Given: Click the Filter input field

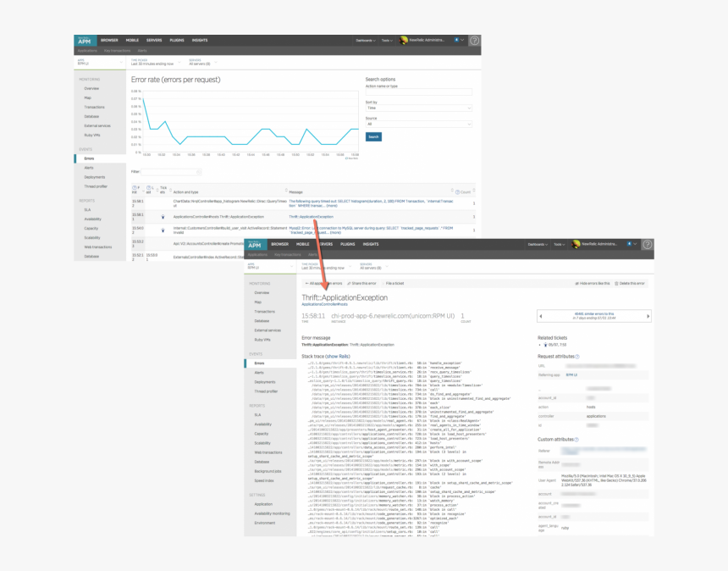Looking at the screenshot, I should pos(171,172).
